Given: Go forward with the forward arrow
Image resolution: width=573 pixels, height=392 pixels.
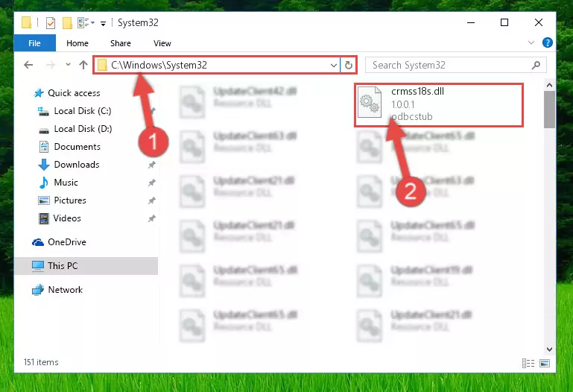Looking at the screenshot, I should pyautogui.click(x=51, y=65).
